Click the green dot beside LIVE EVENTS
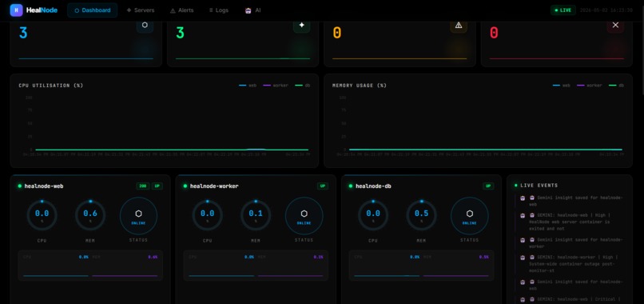Screen dimensions: 644x304 click(x=516, y=186)
